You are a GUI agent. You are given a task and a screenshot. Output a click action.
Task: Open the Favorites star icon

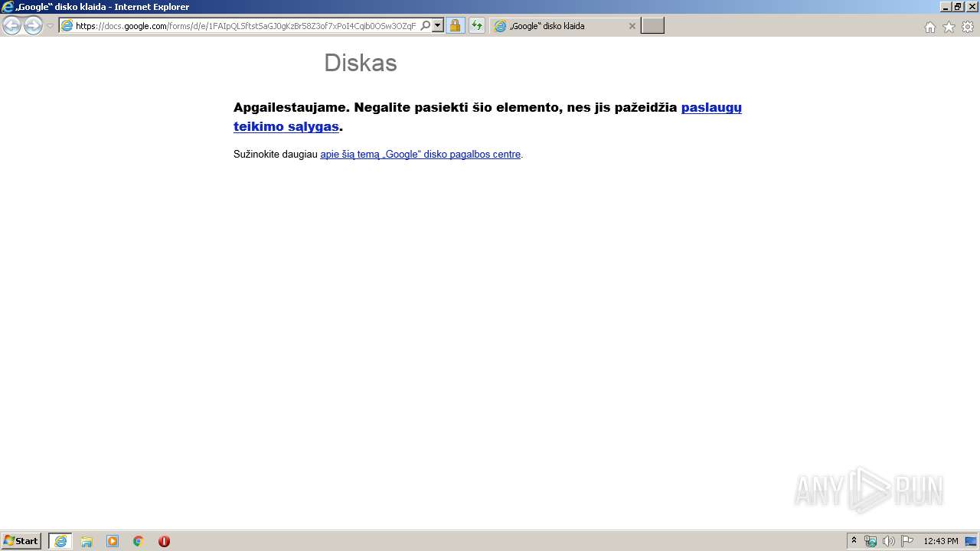pyautogui.click(x=949, y=27)
